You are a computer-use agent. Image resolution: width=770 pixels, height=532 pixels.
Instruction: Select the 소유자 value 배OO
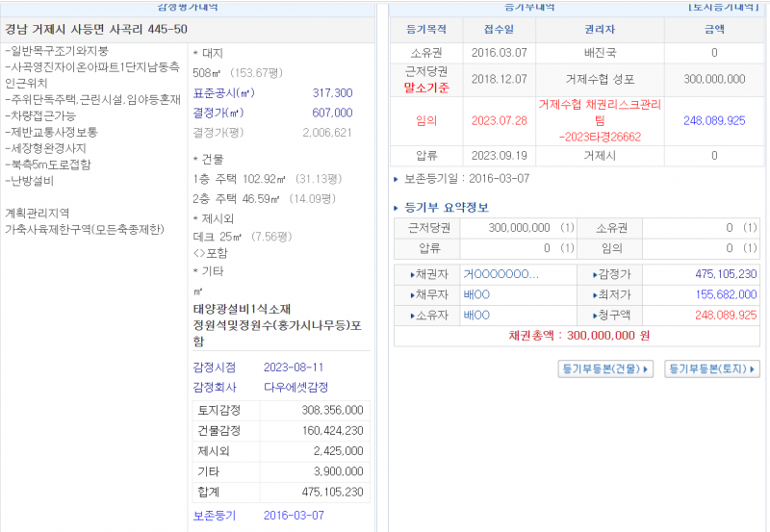[476, 316]
